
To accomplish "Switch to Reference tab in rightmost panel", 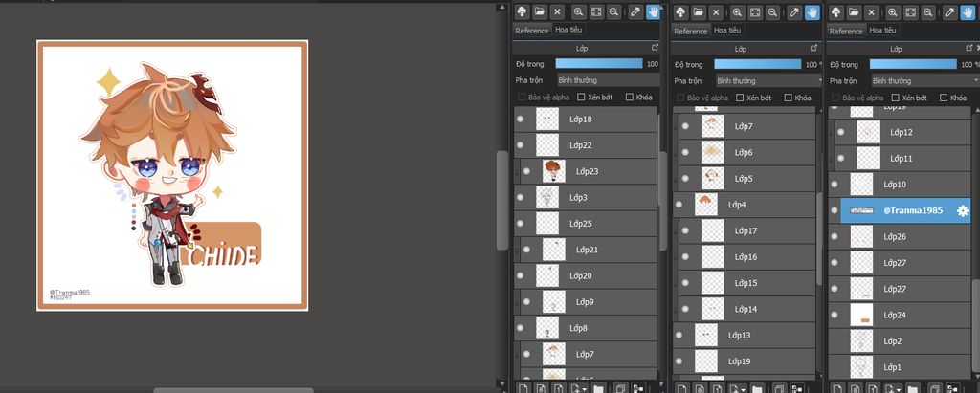I will [846, 31].
